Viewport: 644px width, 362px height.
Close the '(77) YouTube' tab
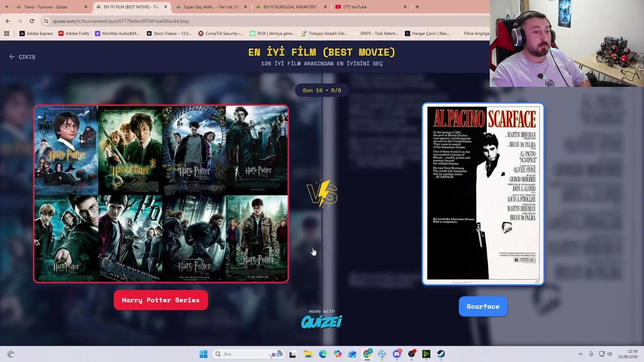pyautogui.click(x=405, y=7)
